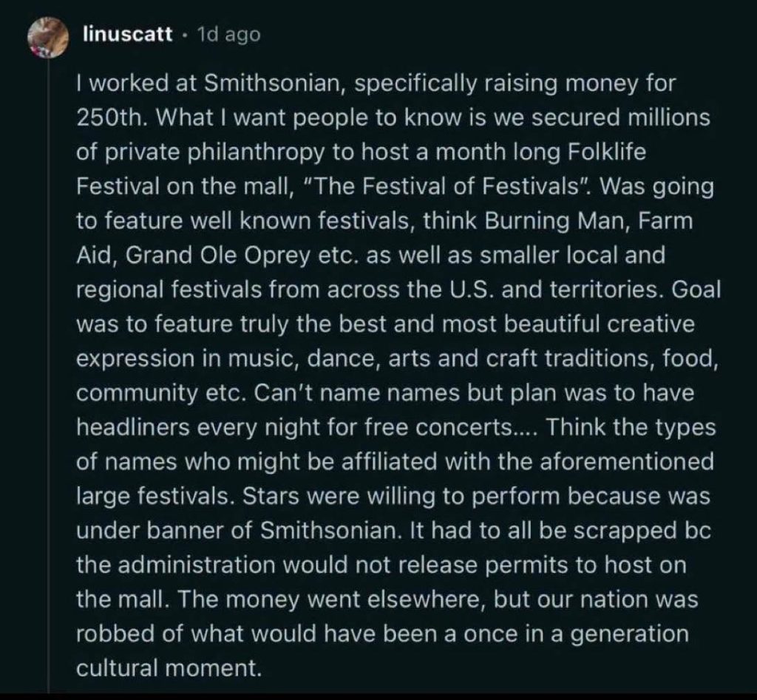Click the word "headliners" in the comment
The height and width of the screenshot is (700, 757).
133,427
